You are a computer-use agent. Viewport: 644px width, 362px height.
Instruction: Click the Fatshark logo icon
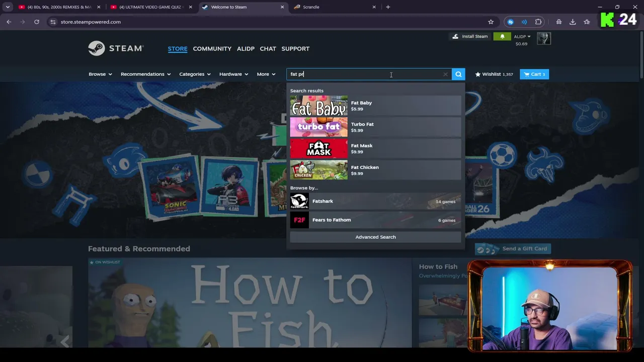(299, 201)
